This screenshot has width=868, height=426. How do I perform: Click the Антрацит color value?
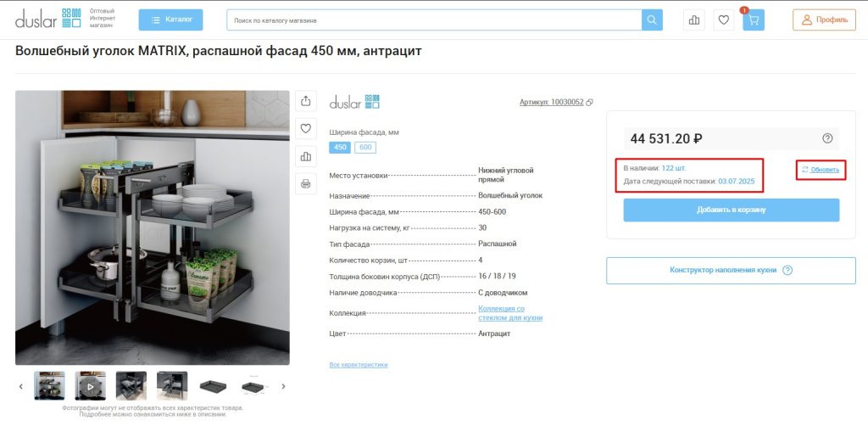pyautogui.click(x=494, y=334)
